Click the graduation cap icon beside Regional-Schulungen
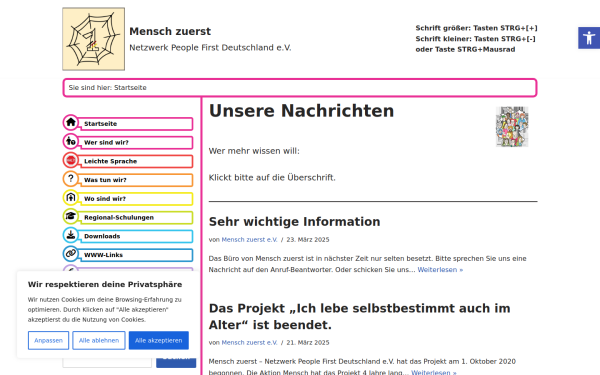This screenshot has width=600, height=375. (x=71, y=216)
